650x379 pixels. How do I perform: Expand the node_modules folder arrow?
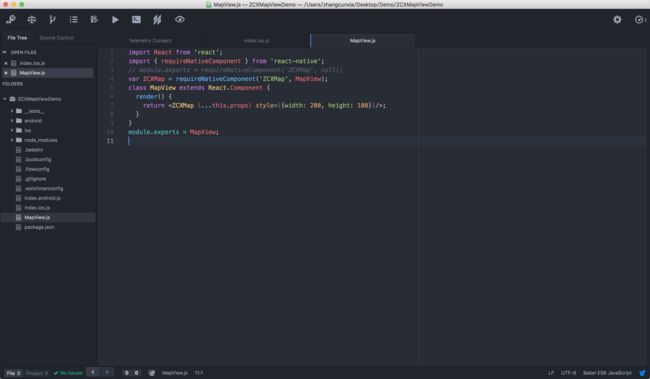(x=12, y=140)
